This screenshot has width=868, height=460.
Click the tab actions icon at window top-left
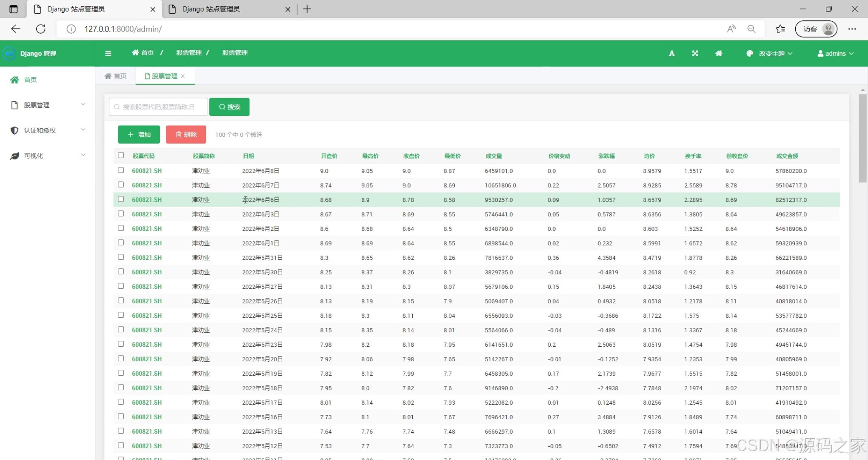14,9
